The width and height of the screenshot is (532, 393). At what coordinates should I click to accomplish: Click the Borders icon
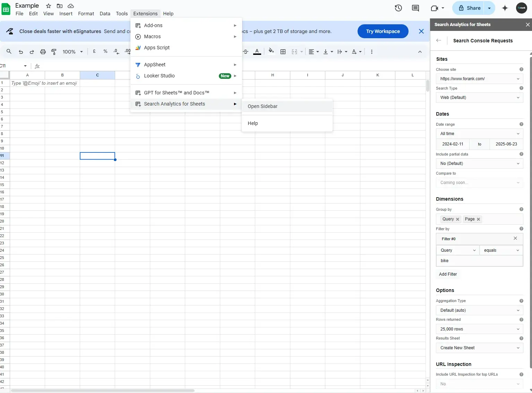click(x=283, y=51)
